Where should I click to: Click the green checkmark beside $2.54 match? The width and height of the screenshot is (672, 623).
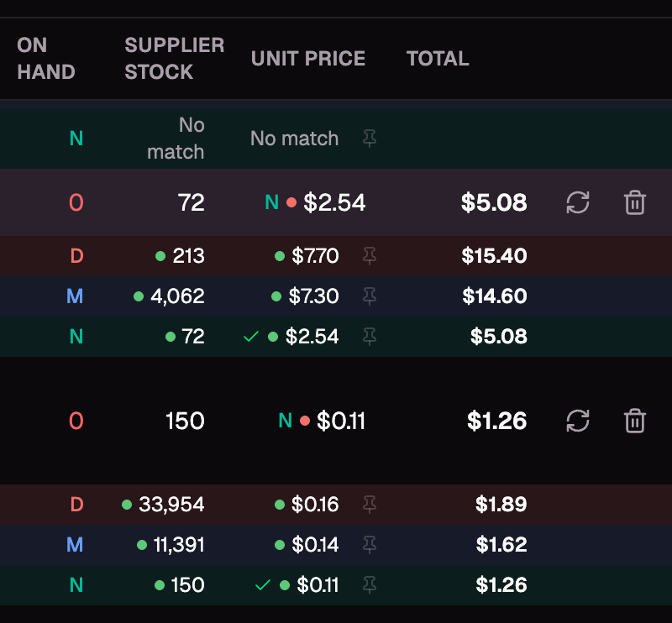(x=250, y=337)
